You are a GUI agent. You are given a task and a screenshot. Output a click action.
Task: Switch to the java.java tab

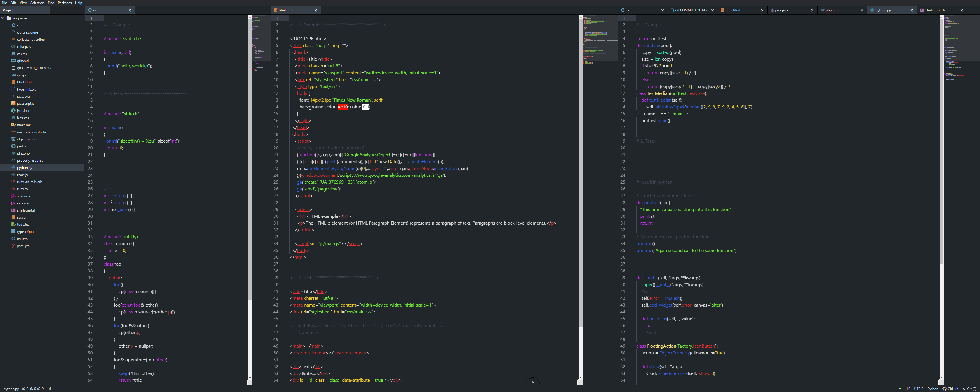tap(781, 10)
